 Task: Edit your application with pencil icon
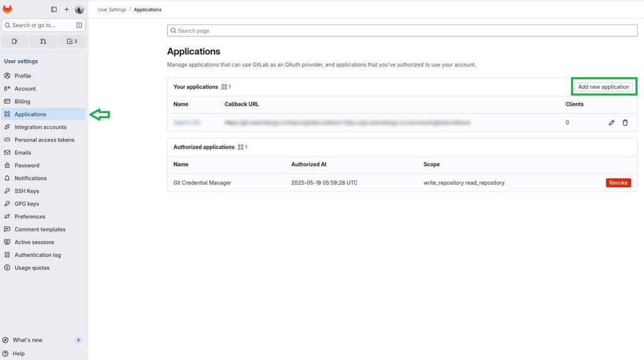point(611,123)
